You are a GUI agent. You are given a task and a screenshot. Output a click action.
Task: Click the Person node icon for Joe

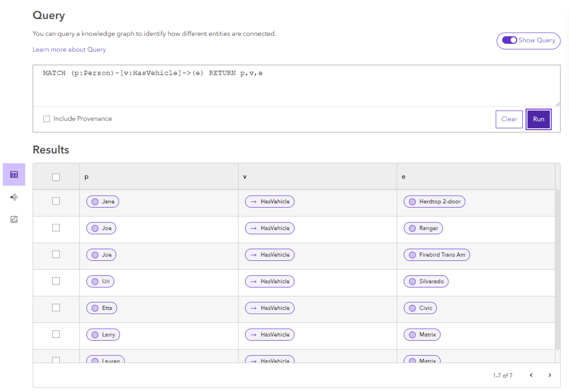[x=95, y=228]
